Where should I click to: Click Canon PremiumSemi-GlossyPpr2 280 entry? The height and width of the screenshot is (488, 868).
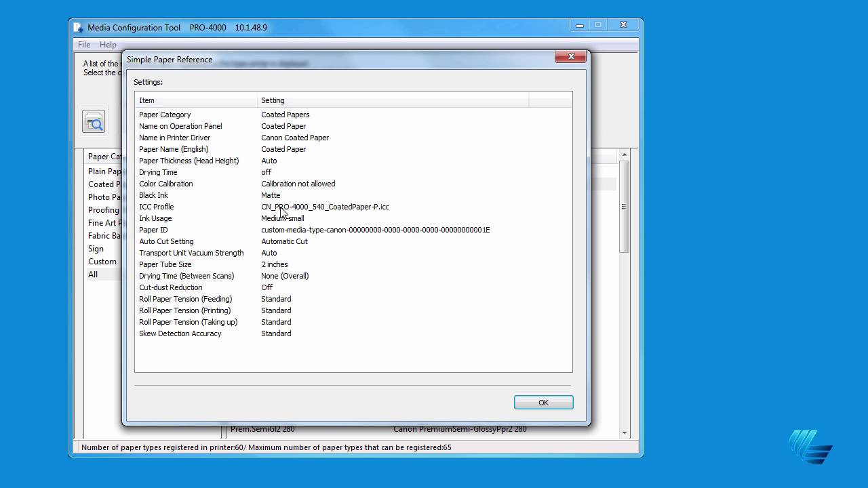tap(460, 429)
